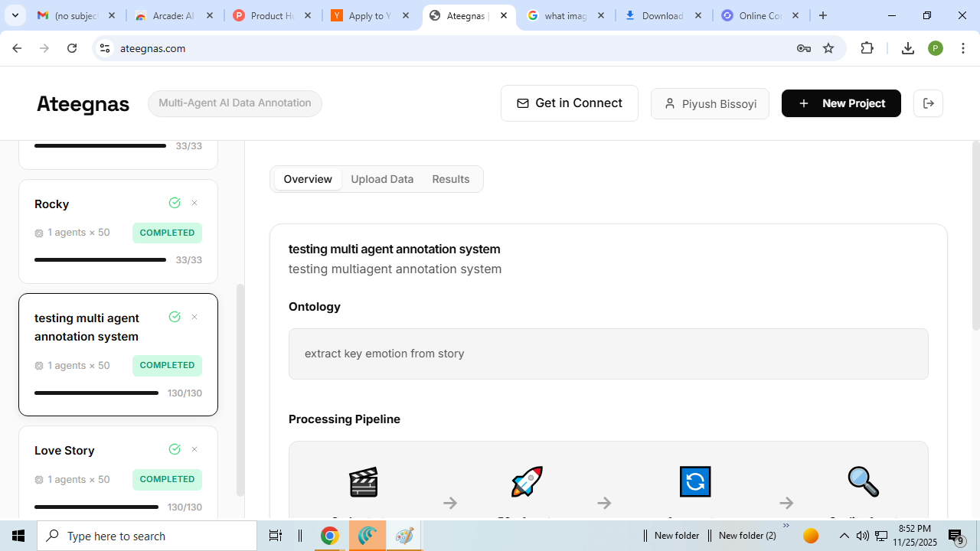Image resolution: width=980 pixels, height=551 pixels.
Task: Click the New Project button
Action: point(841,103)
